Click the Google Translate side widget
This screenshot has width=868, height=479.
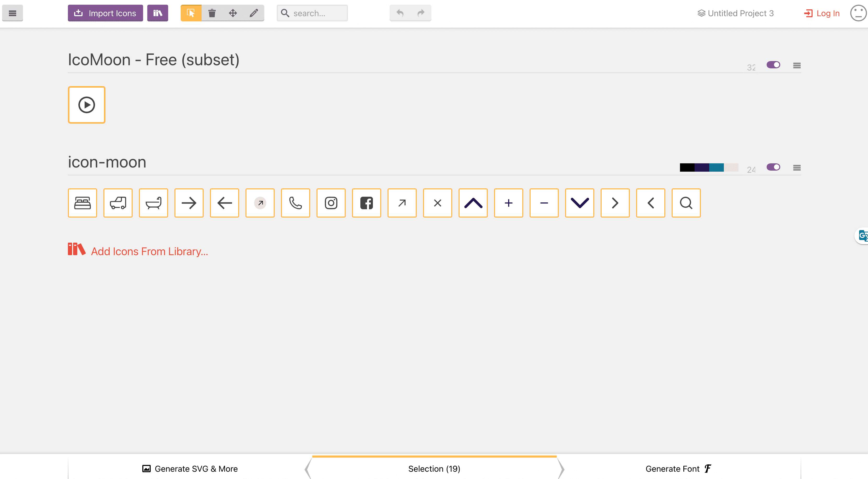pos(862,236)
